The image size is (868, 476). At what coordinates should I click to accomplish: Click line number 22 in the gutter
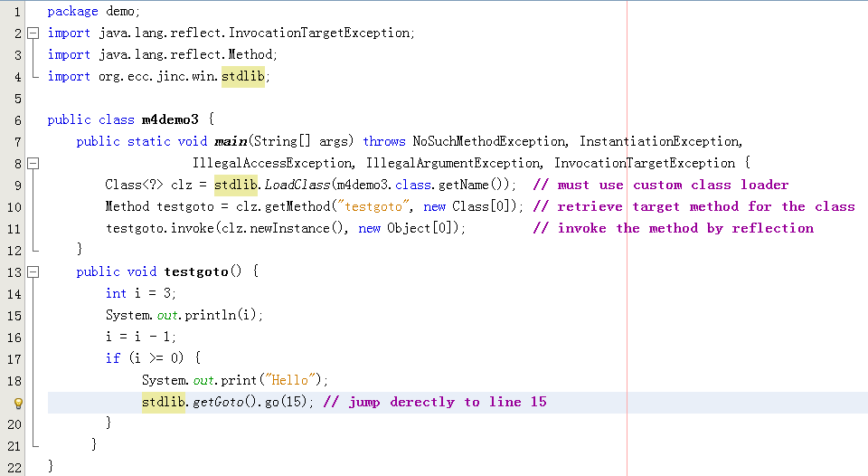point(14,467)
